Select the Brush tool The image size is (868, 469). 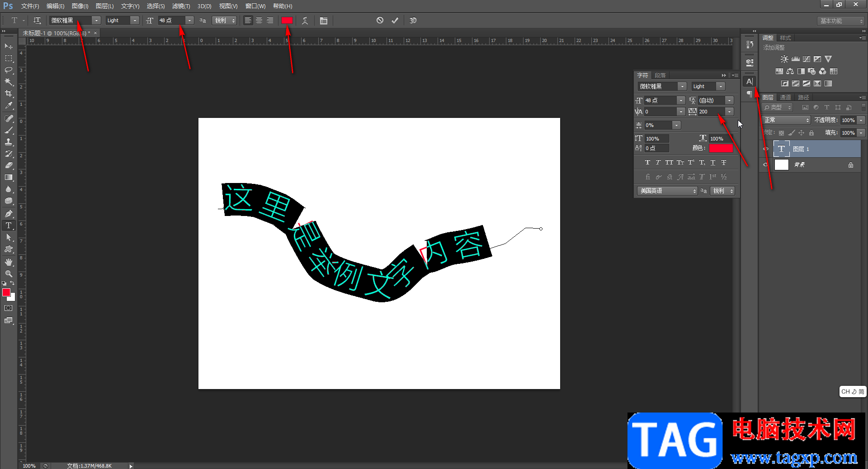click(x=9, y=130)
